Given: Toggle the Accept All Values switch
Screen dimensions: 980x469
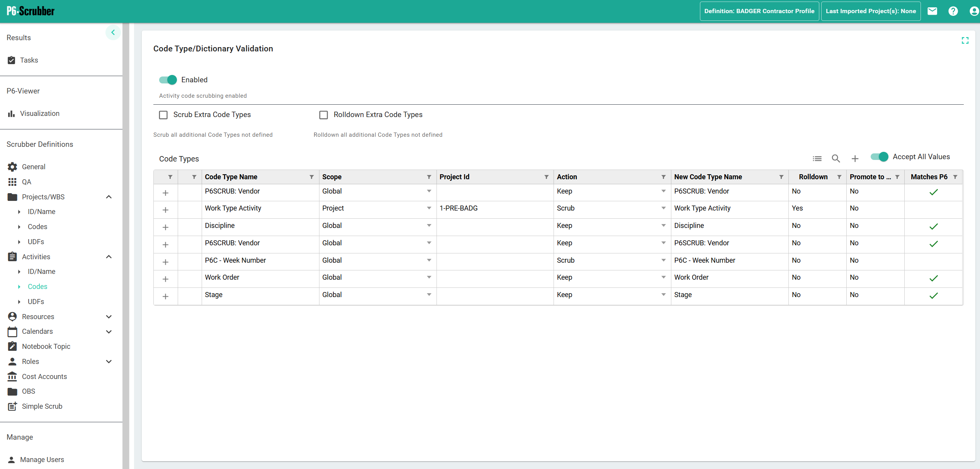Looking at the screenshot, I should (880, 156).
